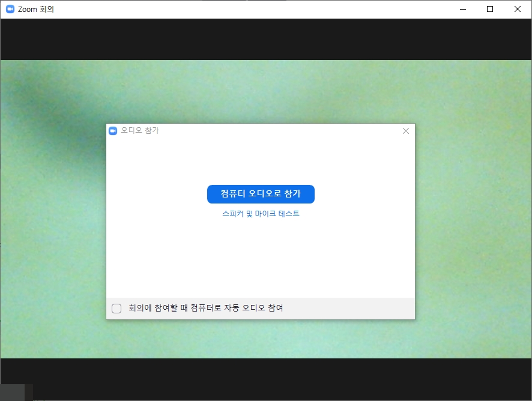Viewport: 532px width, 401px height.
Task: Join with computer audio button
Action: click(x=261, y=194)
